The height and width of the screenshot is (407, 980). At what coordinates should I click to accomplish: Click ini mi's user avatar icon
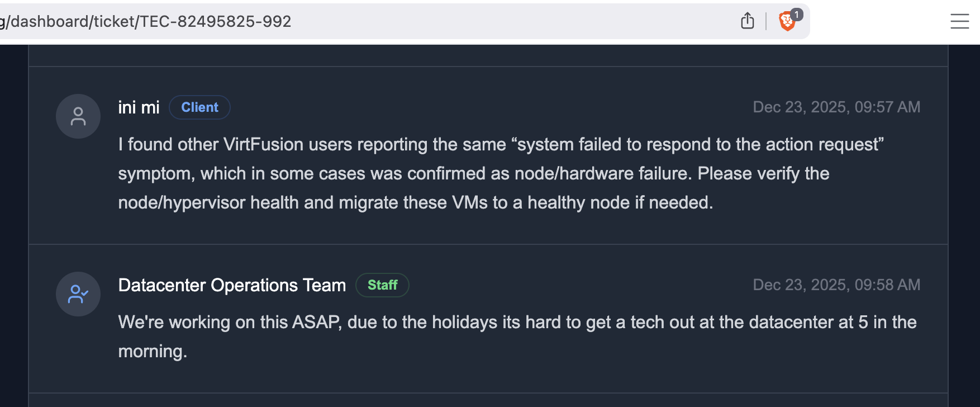(x=78, y=116)
